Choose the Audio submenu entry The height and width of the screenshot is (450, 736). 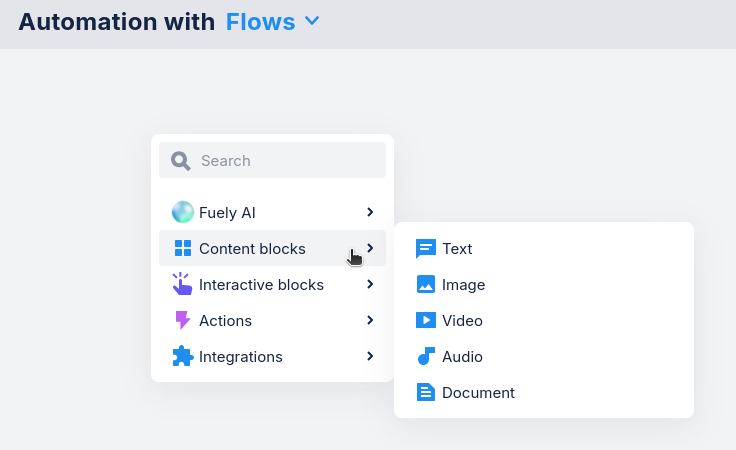click(462, 357)
